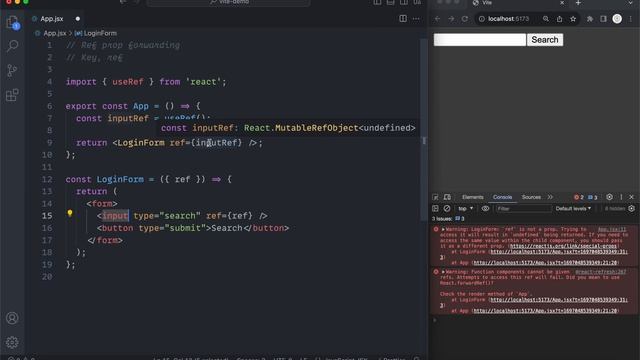640x360 pixels.
Task: Open the VS Code Explorer view
Action: pyautogui.click(x=12, y=22)
